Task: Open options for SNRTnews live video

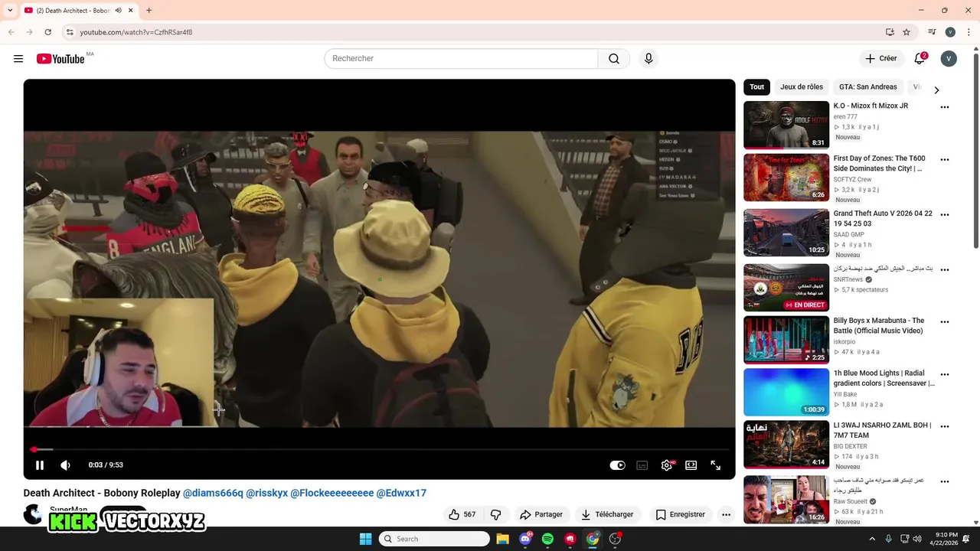Action: [x=945, y=269]
